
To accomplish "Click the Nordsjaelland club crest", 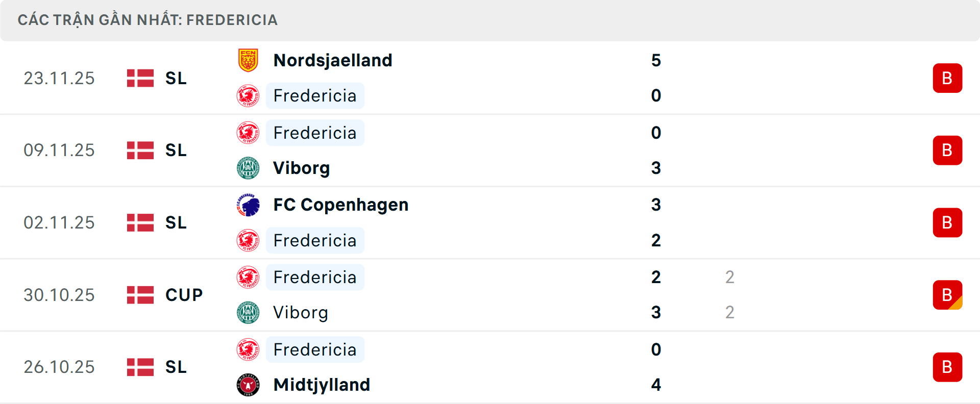I will (x=248, y=60).
